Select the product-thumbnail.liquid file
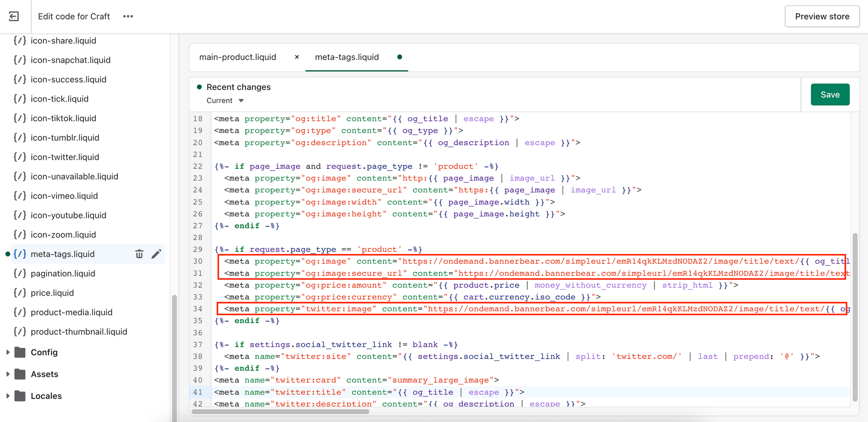 point(79,331)
